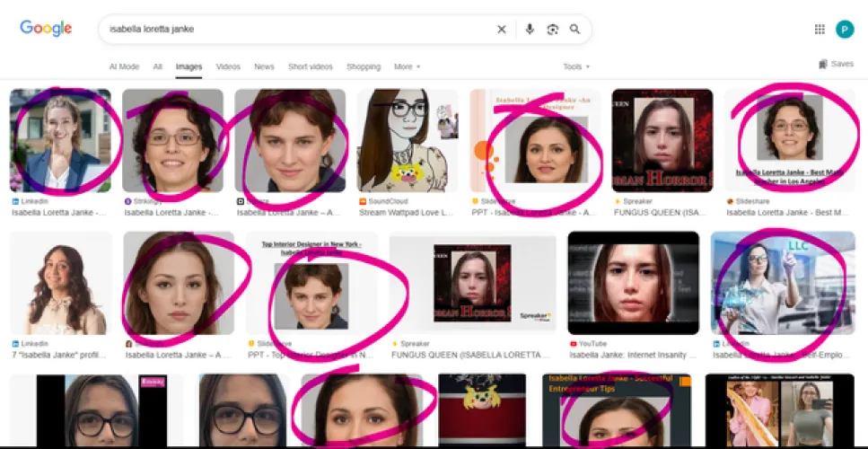Image resolution: width=868 pixels, height=449 pixels.
Task: Click the SoundCloud favicon under the cartoon result
Action: [363, 201]
